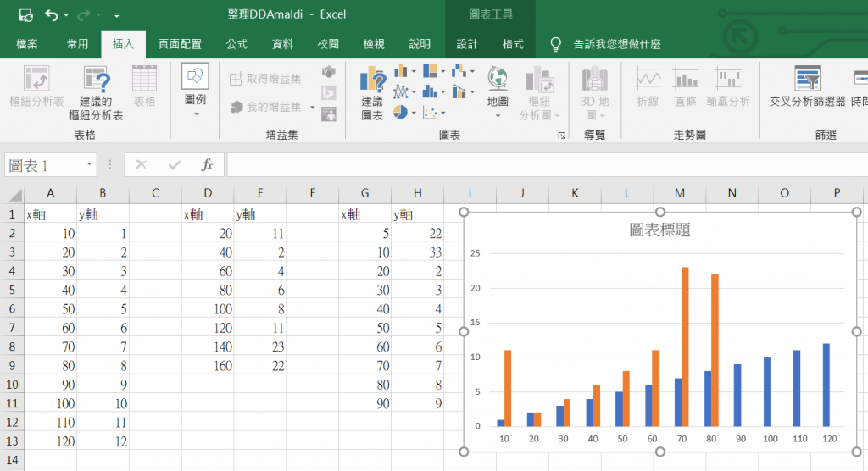Select column D header

[x=208, y=193]
